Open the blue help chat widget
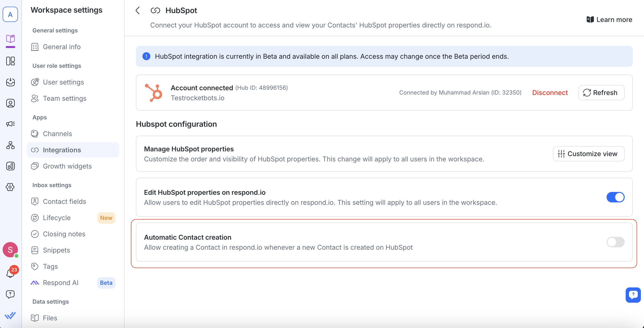The width and height of the screenshot is (644, 328). (633, 295)
